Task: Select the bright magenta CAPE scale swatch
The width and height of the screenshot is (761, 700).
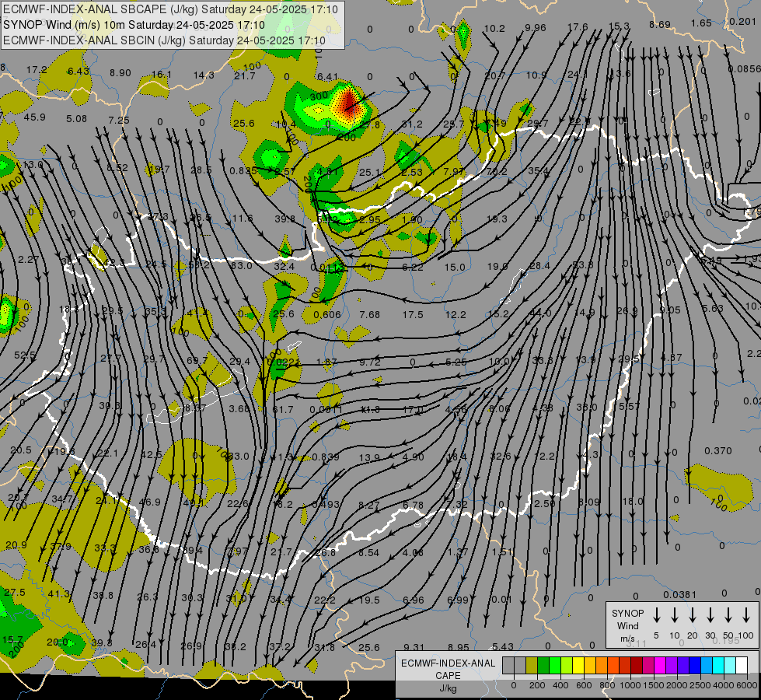Action: [660, 666]
